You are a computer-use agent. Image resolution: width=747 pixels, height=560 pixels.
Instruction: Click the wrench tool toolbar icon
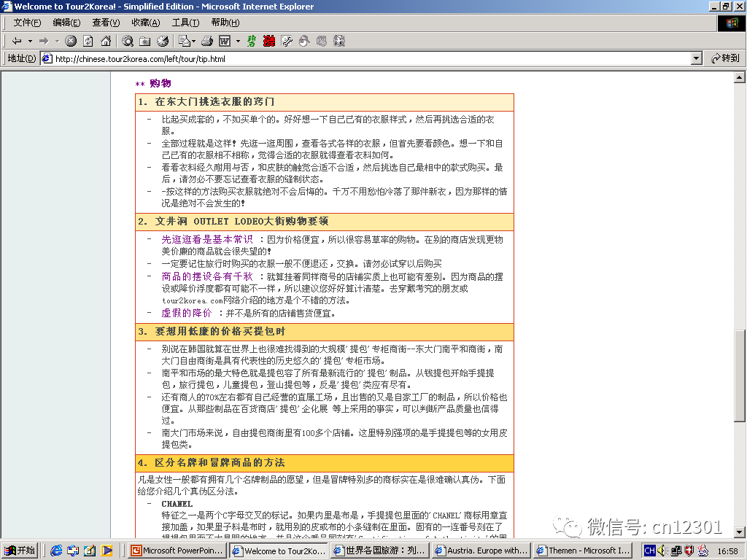pyautogui.click(x=286, y=41)
